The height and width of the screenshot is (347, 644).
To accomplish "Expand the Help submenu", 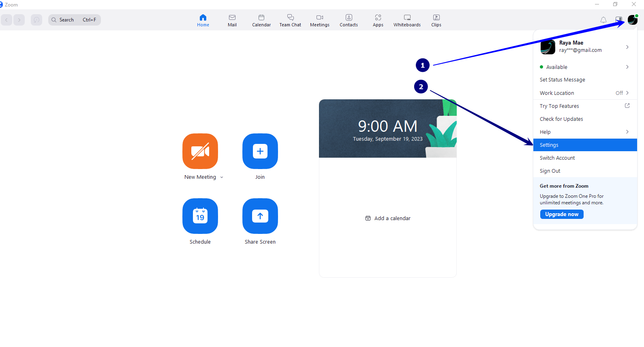I will [585, 132].
